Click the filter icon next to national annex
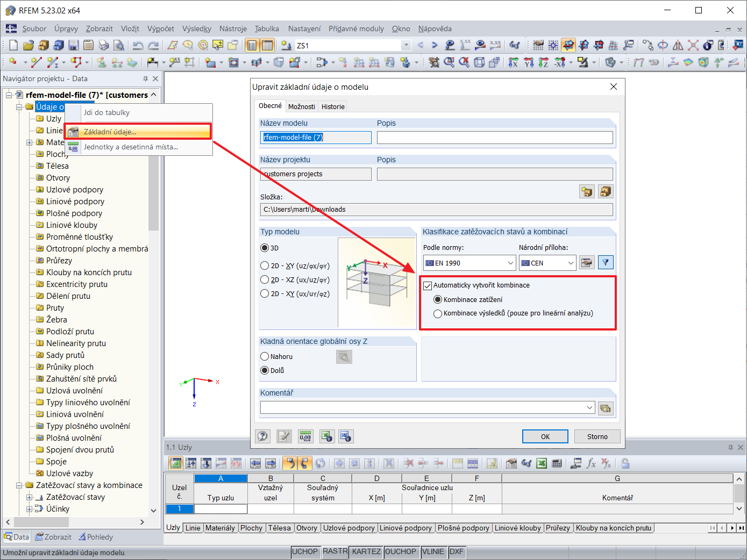The height and width of the screenshot is (560, 747). [606, 263]
